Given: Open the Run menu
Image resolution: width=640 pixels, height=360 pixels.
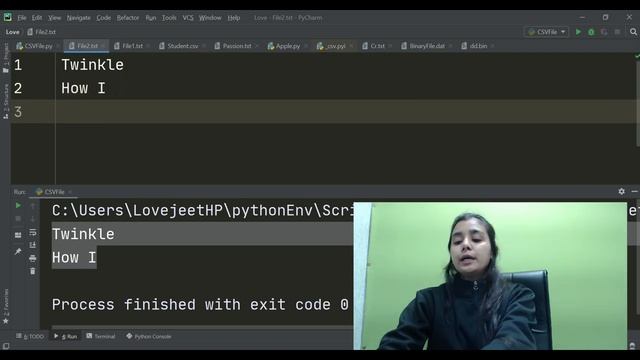Looking at the screenshot, I should [151, 18].
